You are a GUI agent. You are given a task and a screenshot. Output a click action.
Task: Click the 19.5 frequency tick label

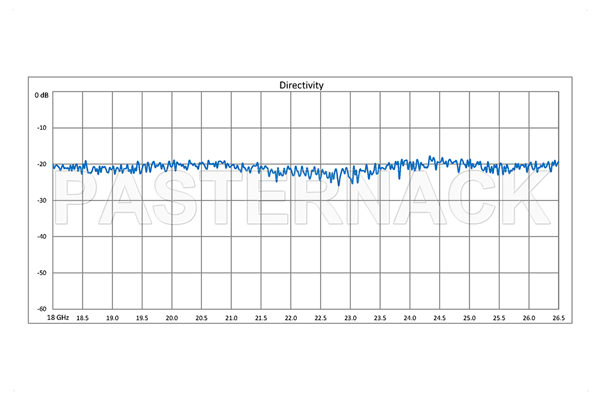tap(142, 317)
